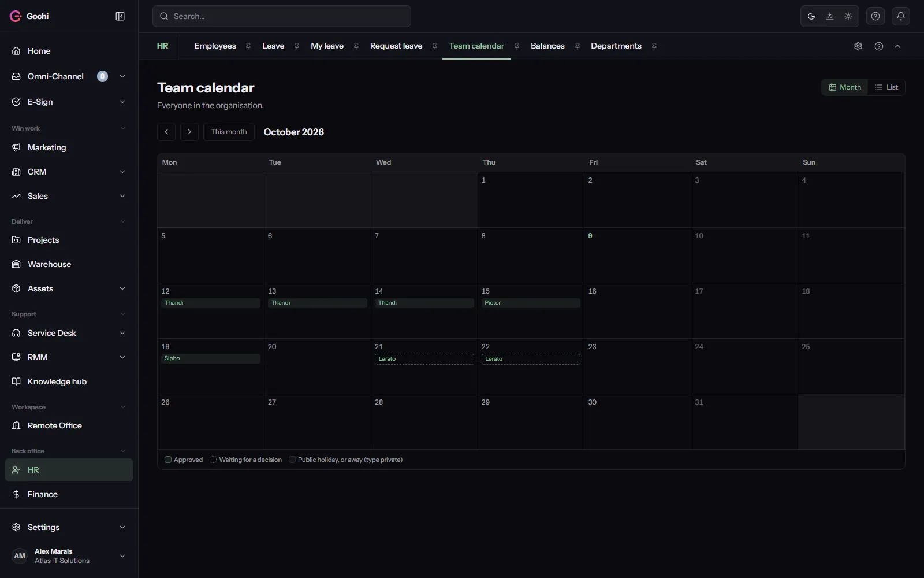
Task: Pin the Request leave tab
Action: coord(435,46)
